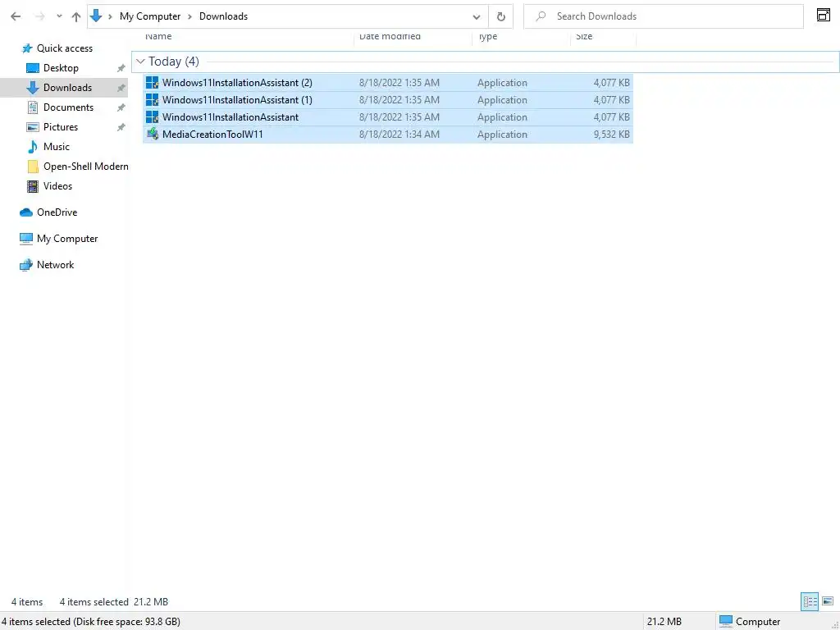840x630 pixels.
Task: Open Open-Shell Modern folder
Action: pos(85,167)
